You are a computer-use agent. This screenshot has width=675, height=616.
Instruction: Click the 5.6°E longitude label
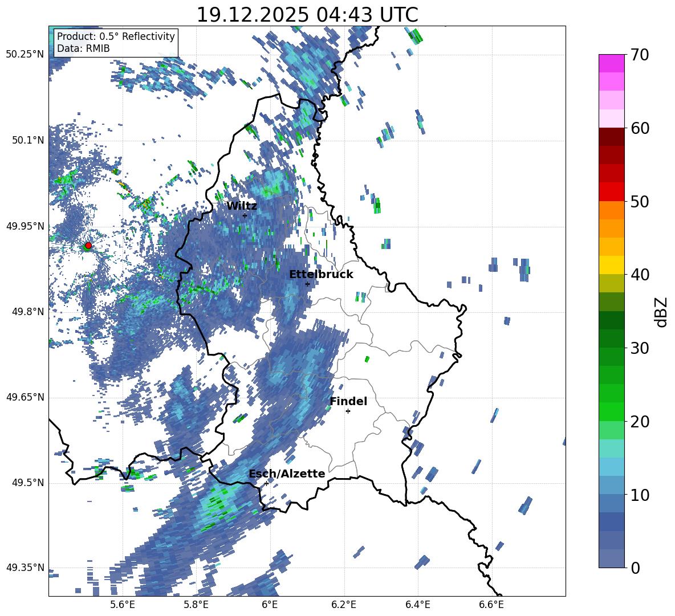tap(123, 605)
